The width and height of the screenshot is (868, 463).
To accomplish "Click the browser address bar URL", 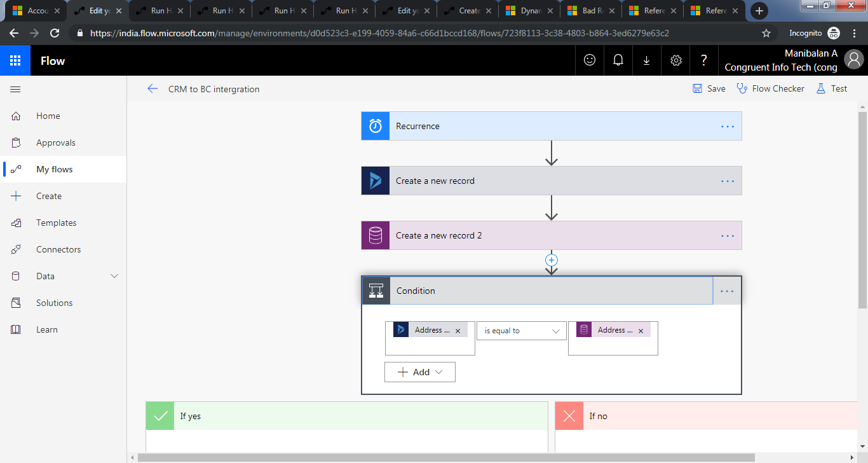I will coord(379,33).
